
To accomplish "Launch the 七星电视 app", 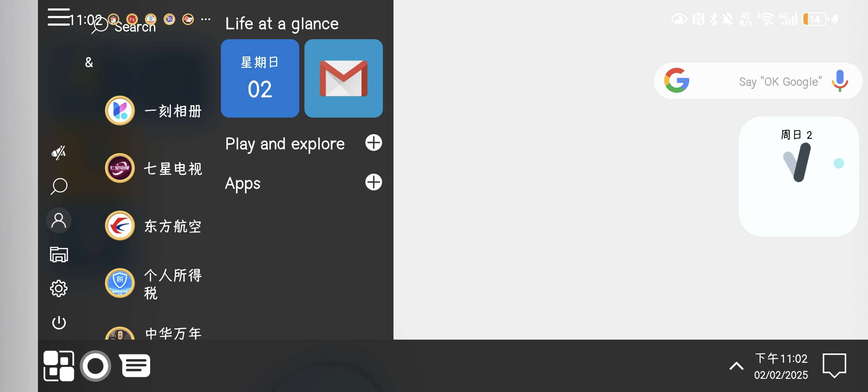I will click(x=153, y=168).
